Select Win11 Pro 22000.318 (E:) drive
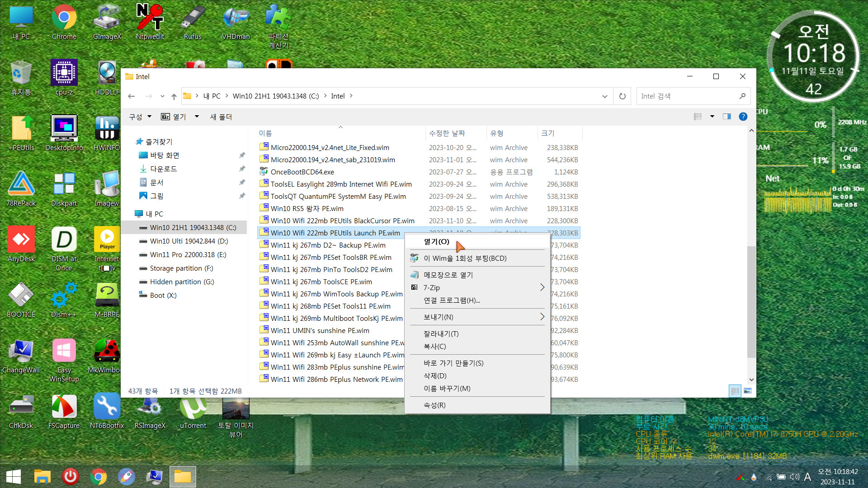This screenshot has width=868, height=488. tap(188, 254)
